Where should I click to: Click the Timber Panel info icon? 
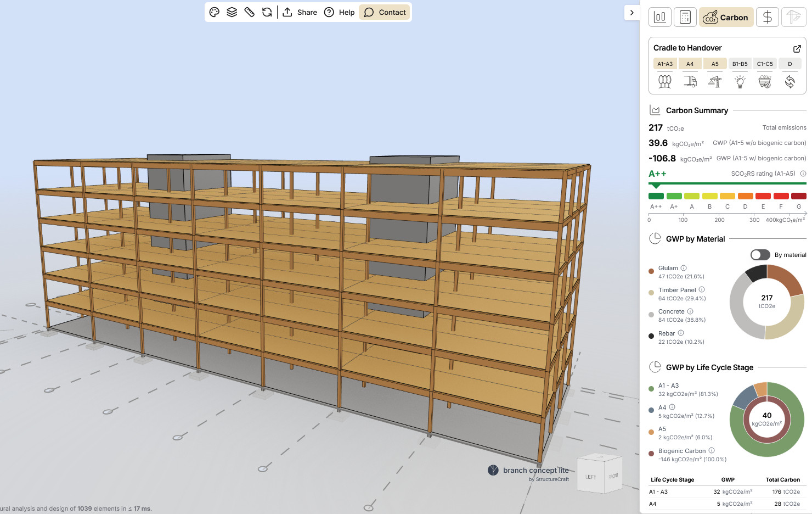(702, 289)
